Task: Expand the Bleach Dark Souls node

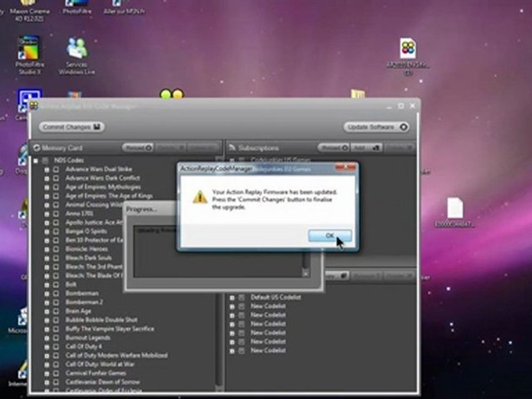Action: 47,258
